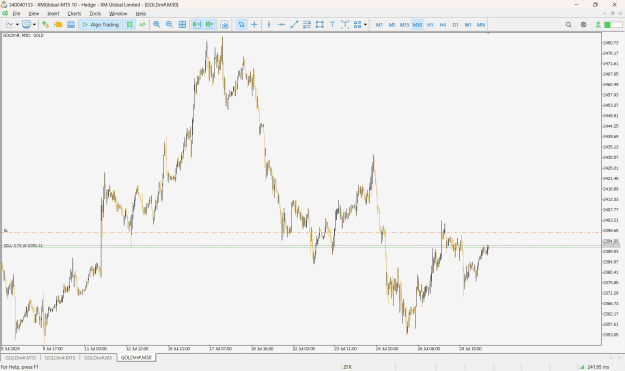This screenshot has height=371, width=625.
Task: Set timeframe to W1
Action: tap(468, 25)
